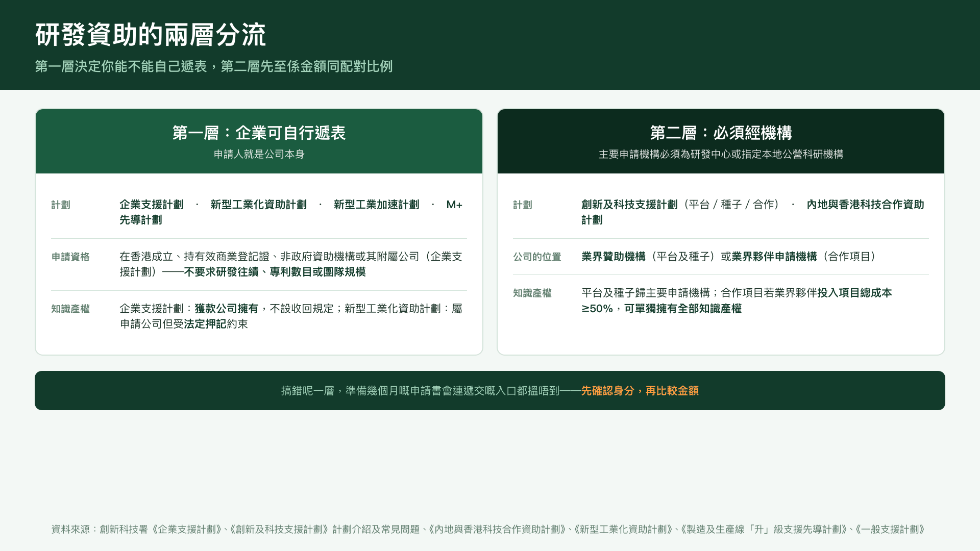The image size is (980, 551).
Task: Click the 知識產權 label in the second-tier card
Action: tap(532, 293)
